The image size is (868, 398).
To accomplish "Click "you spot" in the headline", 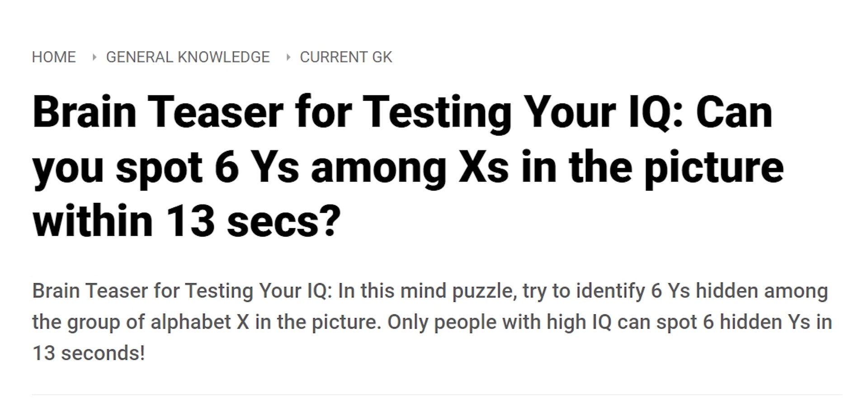I will coord(118,169).
